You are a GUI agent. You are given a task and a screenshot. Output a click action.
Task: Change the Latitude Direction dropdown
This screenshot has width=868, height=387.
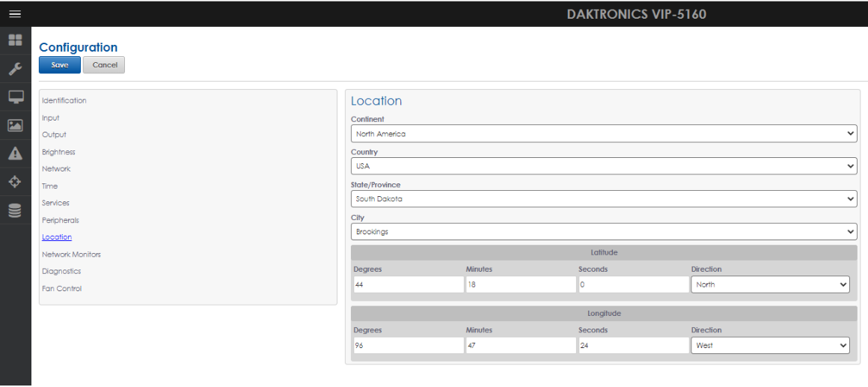click(770, 284)
